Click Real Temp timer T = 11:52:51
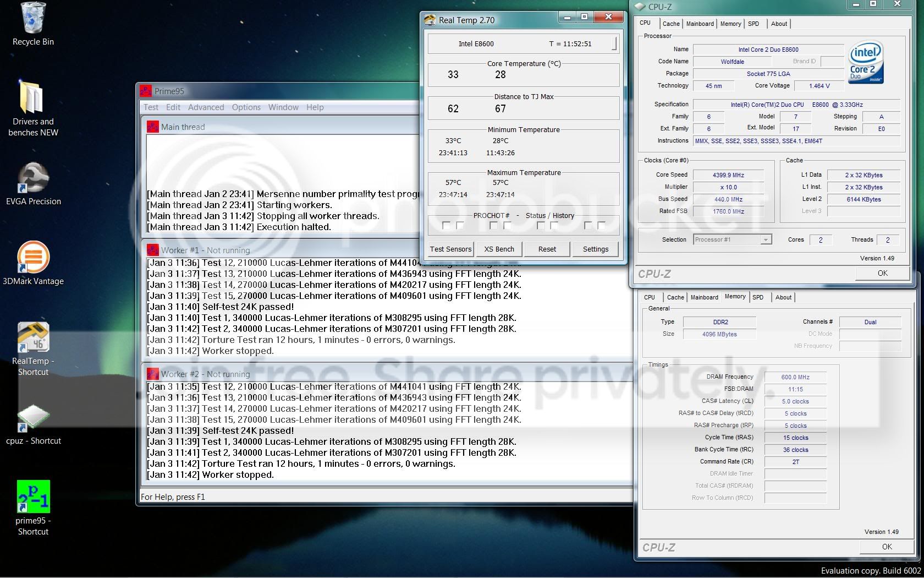The height and width of the screenshot is (578, 924). (570, 43)
